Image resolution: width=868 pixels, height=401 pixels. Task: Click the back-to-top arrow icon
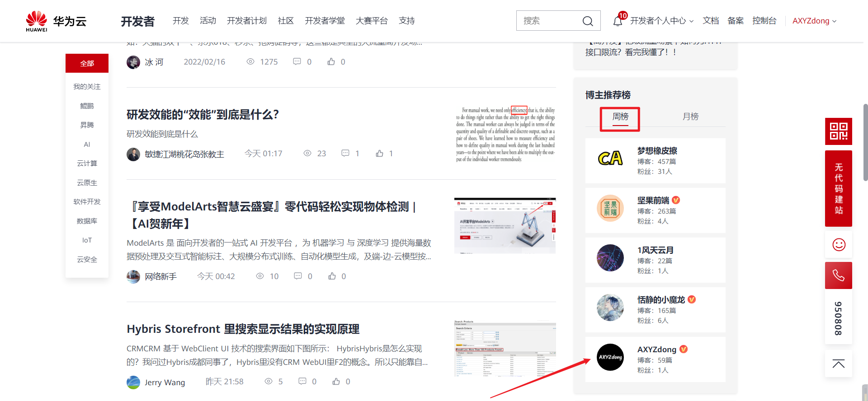pos(839,364)
